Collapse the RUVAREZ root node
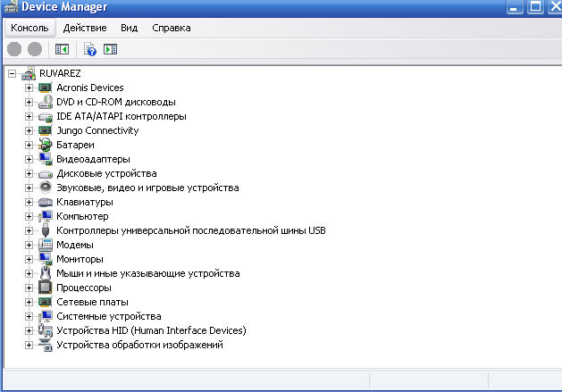562x392 pixels. 12,73
